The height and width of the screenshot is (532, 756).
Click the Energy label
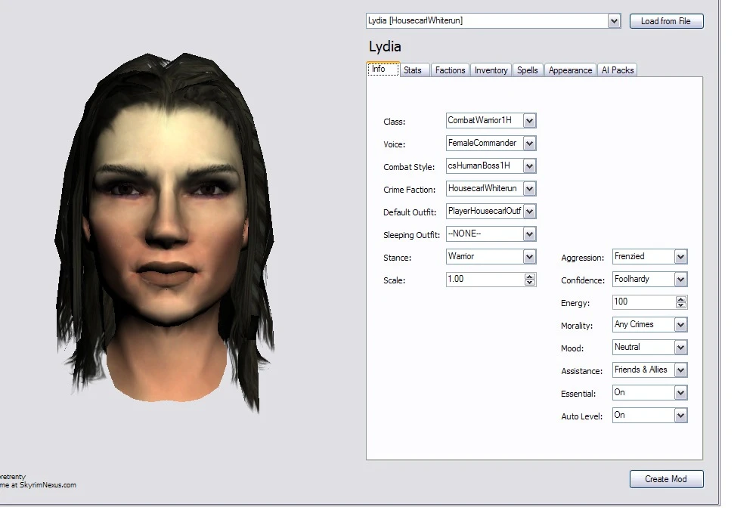pyautogui.click(x=575, y=303)
